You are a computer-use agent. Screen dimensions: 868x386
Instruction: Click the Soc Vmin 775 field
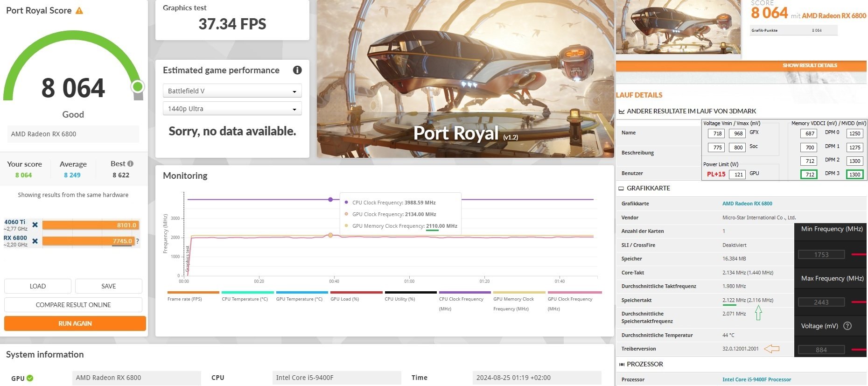point(717,147)
